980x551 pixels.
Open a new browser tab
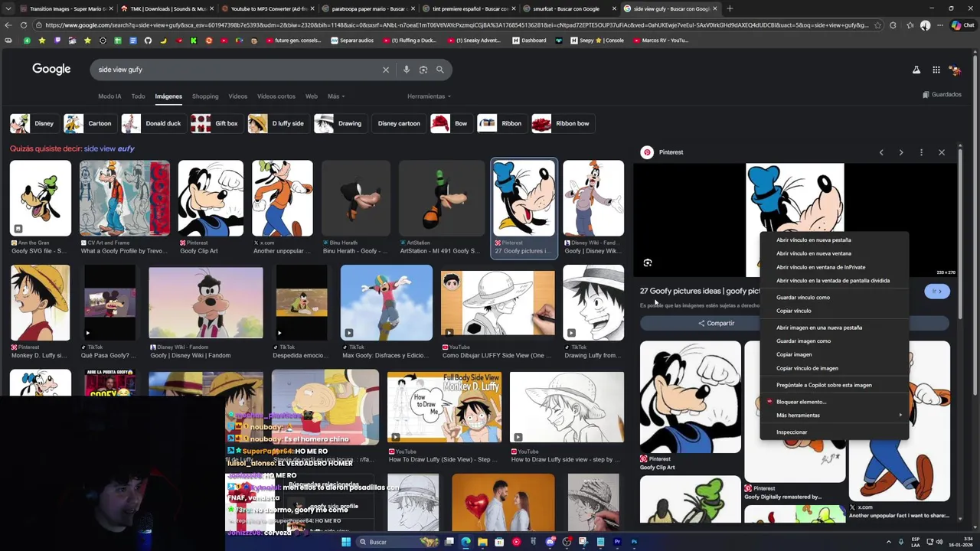730,8
